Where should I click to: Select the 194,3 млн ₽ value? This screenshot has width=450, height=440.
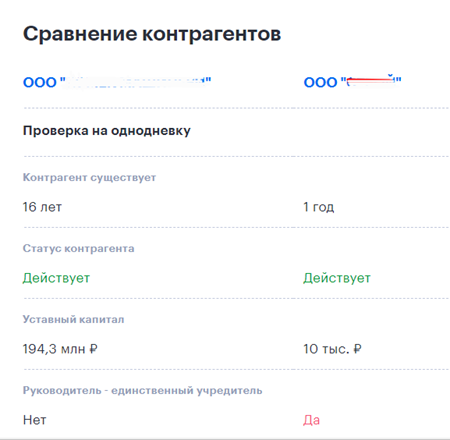pyautogui.click(x=60, y=349)
